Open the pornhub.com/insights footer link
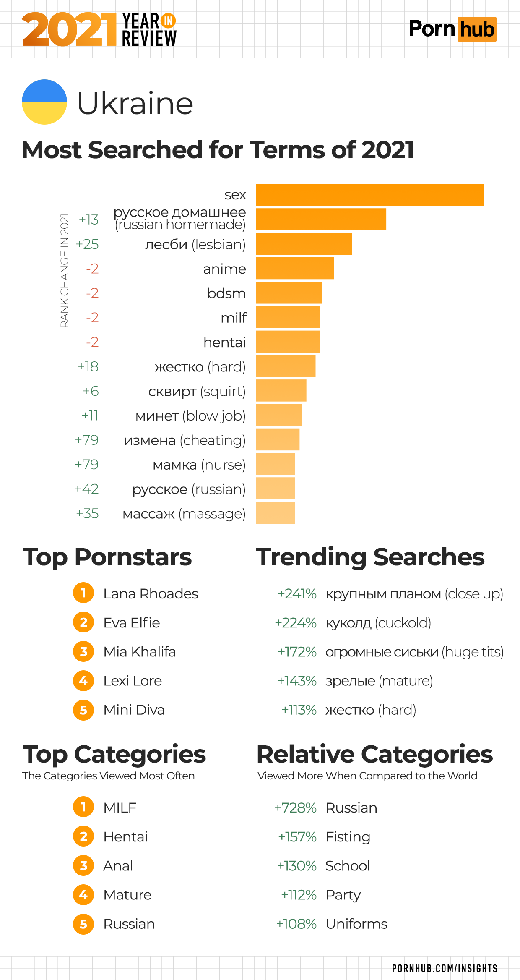This screenshot has width=520, height=980. click(445, 968)
